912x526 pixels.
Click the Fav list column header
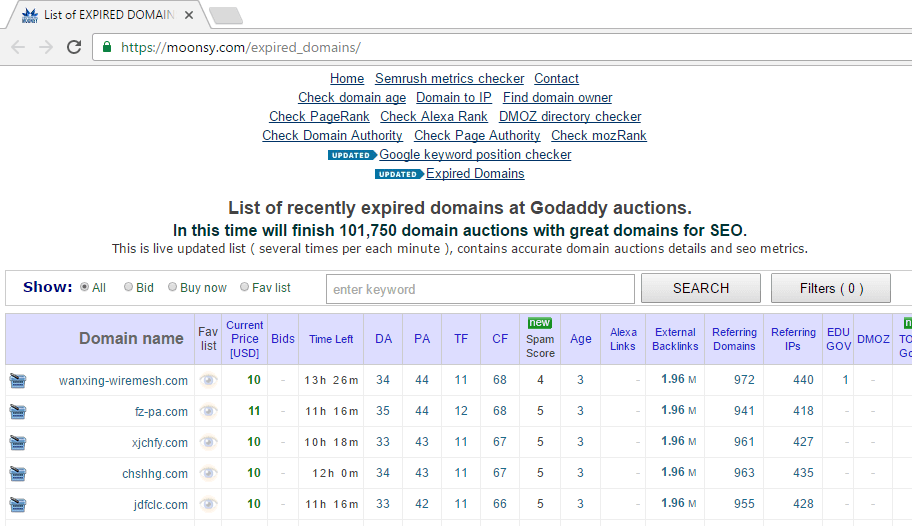coord(208,339)
